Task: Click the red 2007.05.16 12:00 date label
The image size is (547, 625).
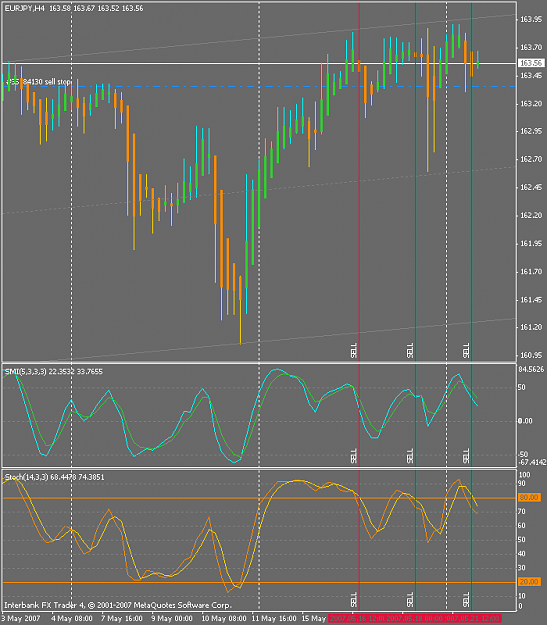Action: tap(357, 619)
